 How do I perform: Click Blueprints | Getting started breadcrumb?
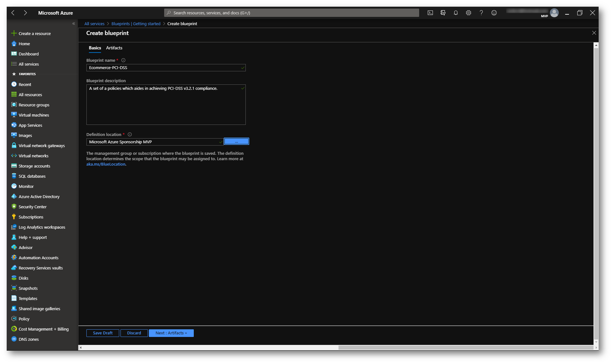[x=136, y=24]
